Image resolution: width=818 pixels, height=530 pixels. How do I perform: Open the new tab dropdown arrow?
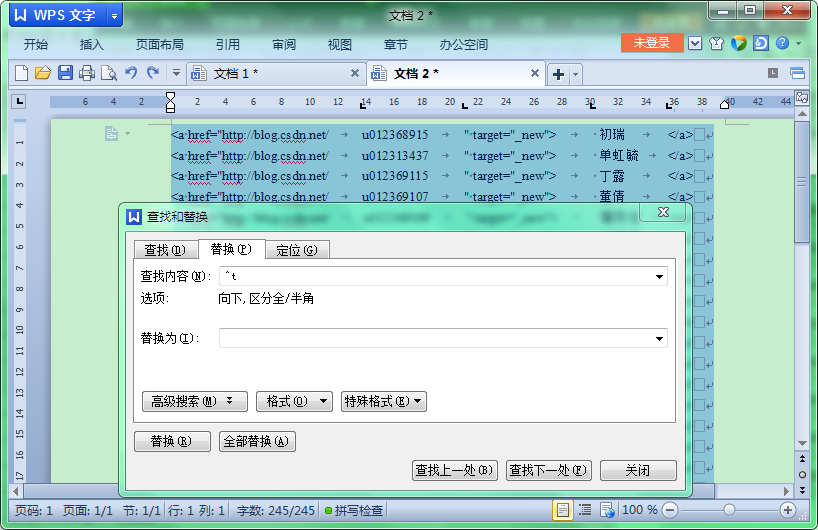[x=575, y=75]
